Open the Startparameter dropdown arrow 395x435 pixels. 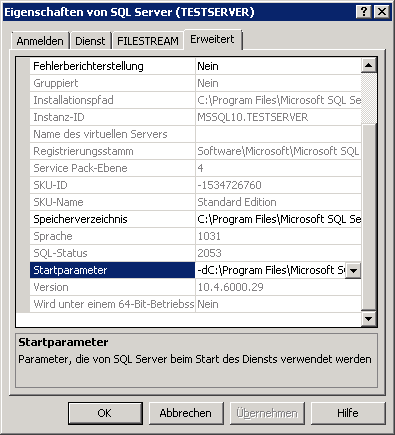click(x=353, y=270)
